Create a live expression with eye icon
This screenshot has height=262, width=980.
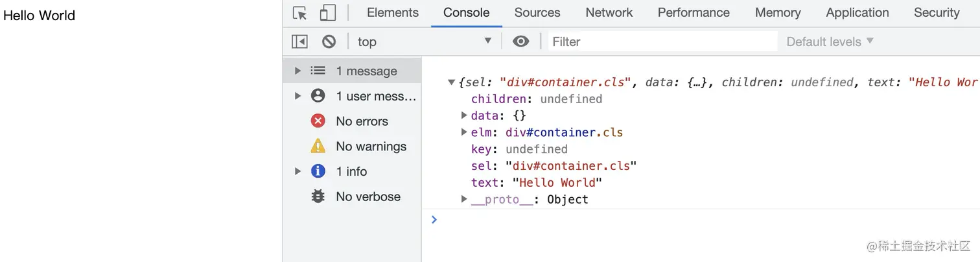point(520,42)
